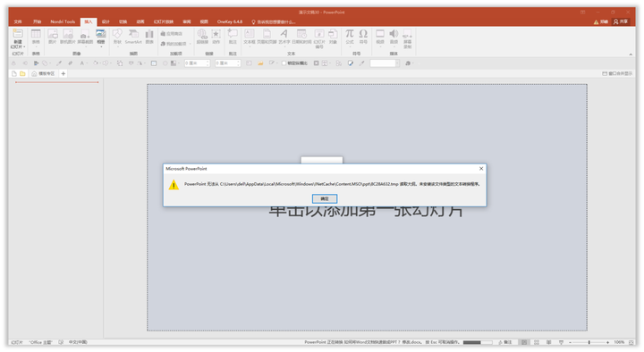Screen dimensions: 644x352
Task: Adjust the zoom slider in status bar
Action: point(589,342)
